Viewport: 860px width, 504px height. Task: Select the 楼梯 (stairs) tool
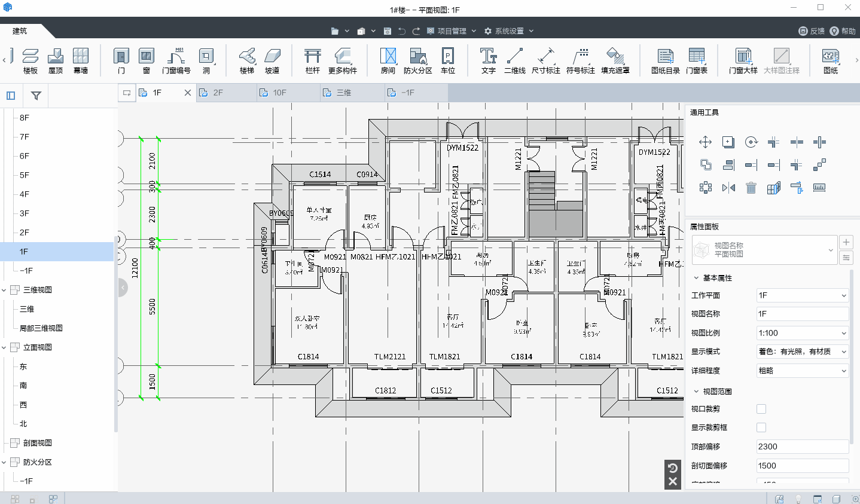(x=247, y=62)
